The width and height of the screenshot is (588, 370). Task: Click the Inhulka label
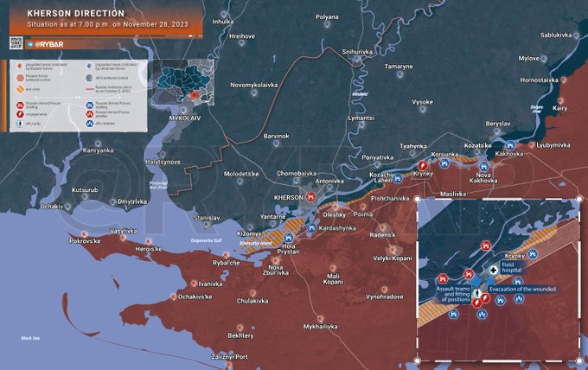(223, 22)
